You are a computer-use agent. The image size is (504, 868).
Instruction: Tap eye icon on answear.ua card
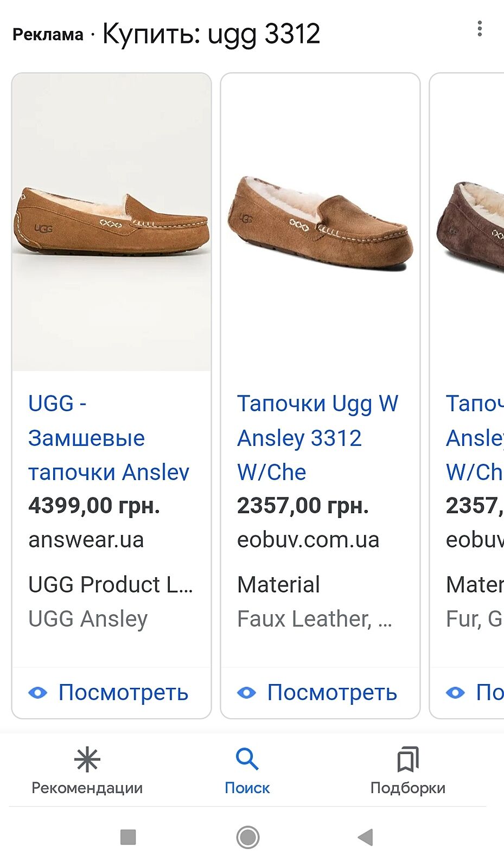point(38,693)
